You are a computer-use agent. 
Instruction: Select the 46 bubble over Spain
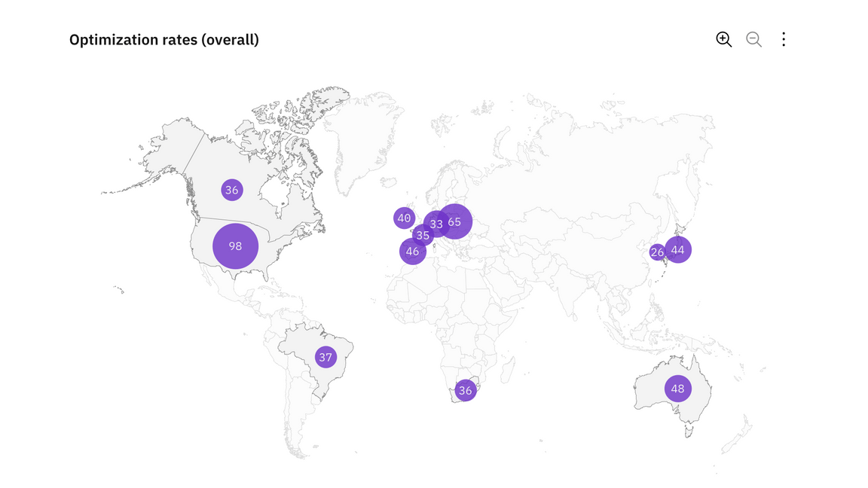click(x=412, y=252)
